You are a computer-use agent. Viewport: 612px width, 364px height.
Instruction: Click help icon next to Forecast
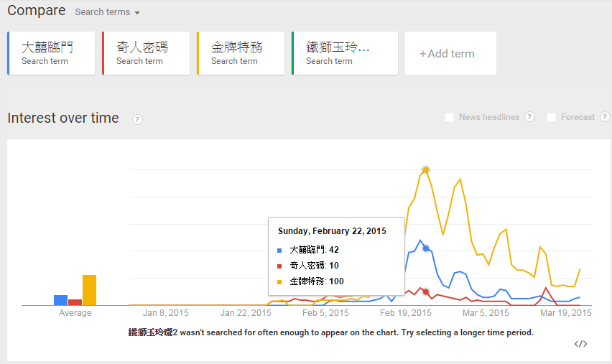[x=605, y=117]
